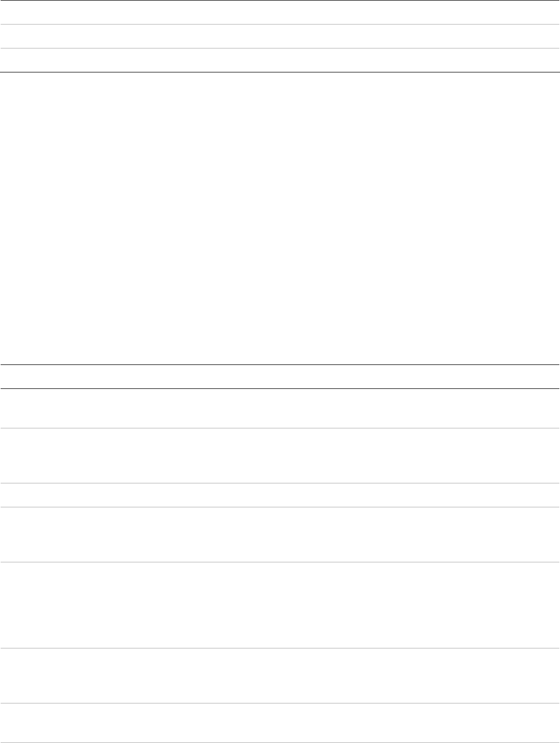The height and width of the screenshot is (743, 560).
Task: Click the third blank row of the top table
Action: click(280, 60)
